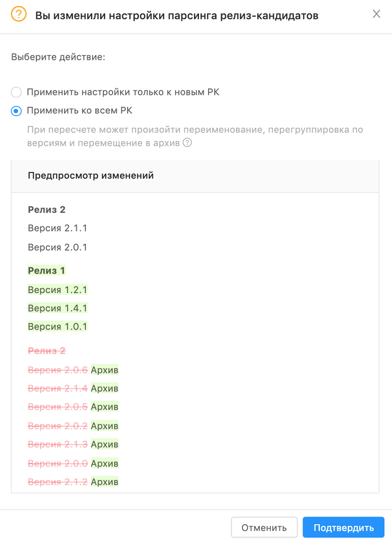This screenshot has height=541, width=392.
Task: Click 'Архив' label next to Версия 2.1.2
Action: 105,482
